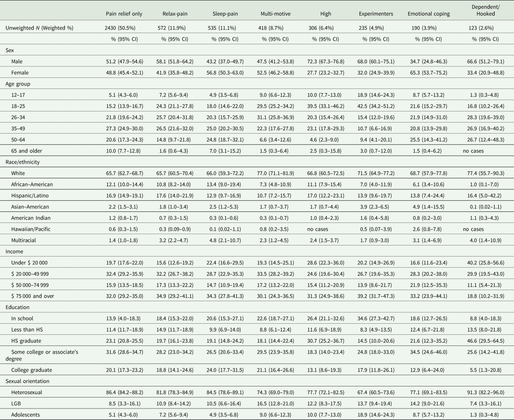Click 'no cases' in the '65 and older' row
The image size is (514, 420).
pos(473,151)
